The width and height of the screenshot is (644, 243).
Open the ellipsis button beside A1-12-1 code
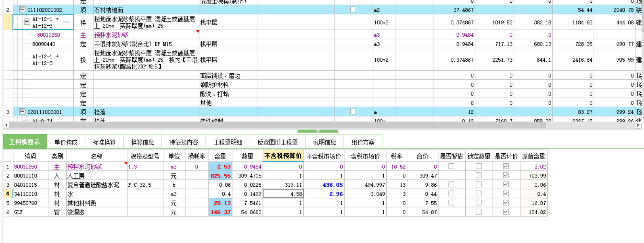(x=67, y=22)
